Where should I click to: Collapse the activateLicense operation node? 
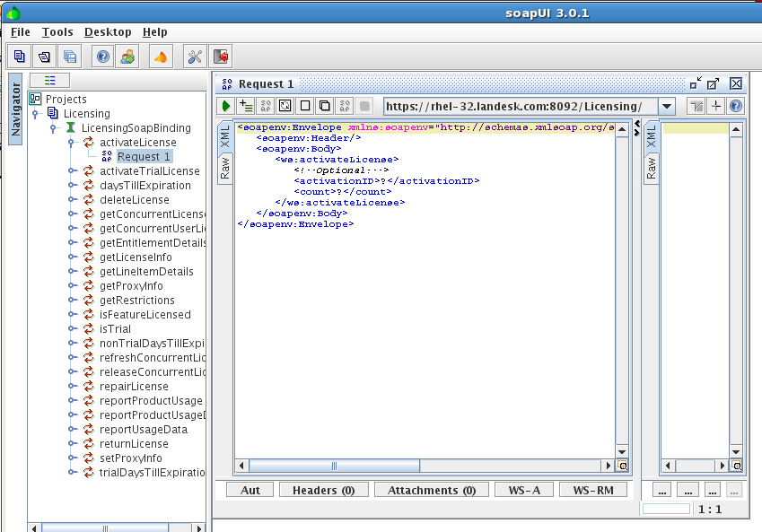point(71,143)
